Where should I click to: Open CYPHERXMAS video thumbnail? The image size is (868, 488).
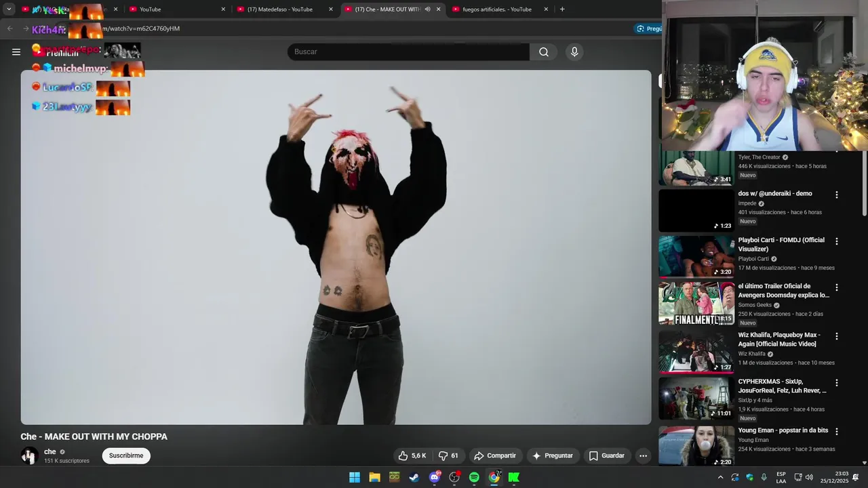(696, 399)
